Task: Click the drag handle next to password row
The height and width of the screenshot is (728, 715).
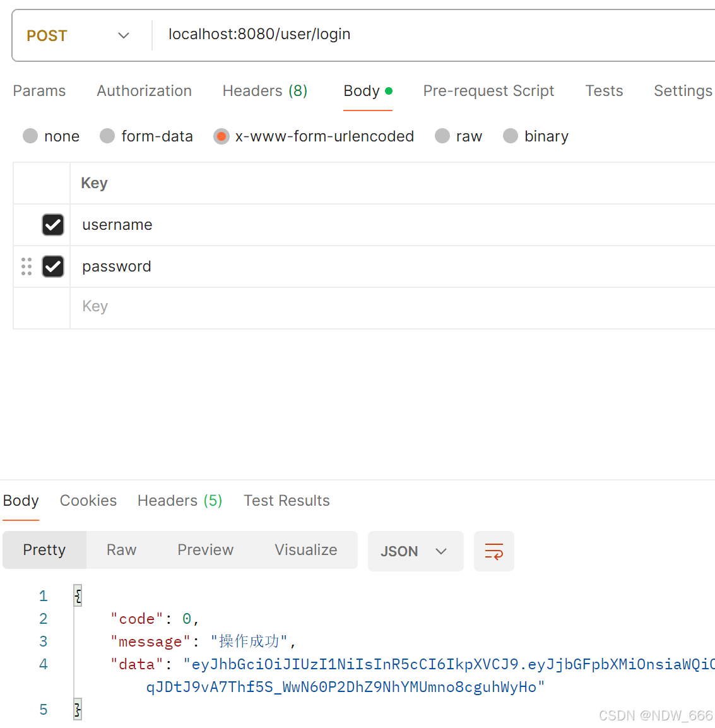Action: 26,266
